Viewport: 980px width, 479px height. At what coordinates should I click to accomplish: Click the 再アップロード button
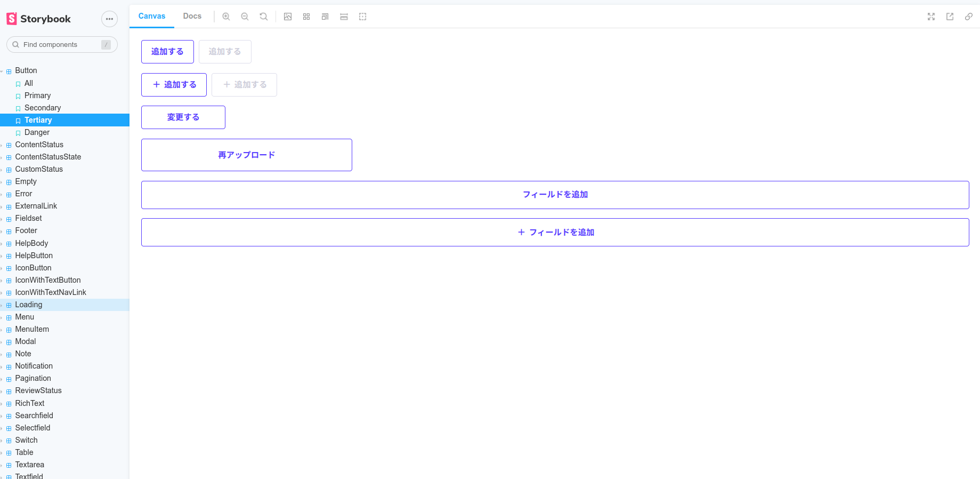246,155
